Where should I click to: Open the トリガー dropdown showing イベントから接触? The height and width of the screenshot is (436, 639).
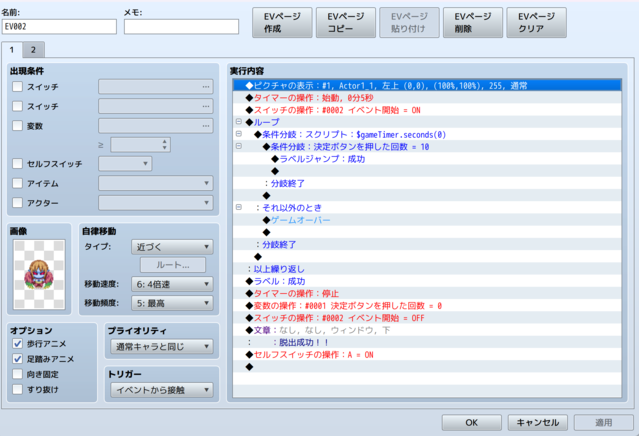[x=162, y=390]
